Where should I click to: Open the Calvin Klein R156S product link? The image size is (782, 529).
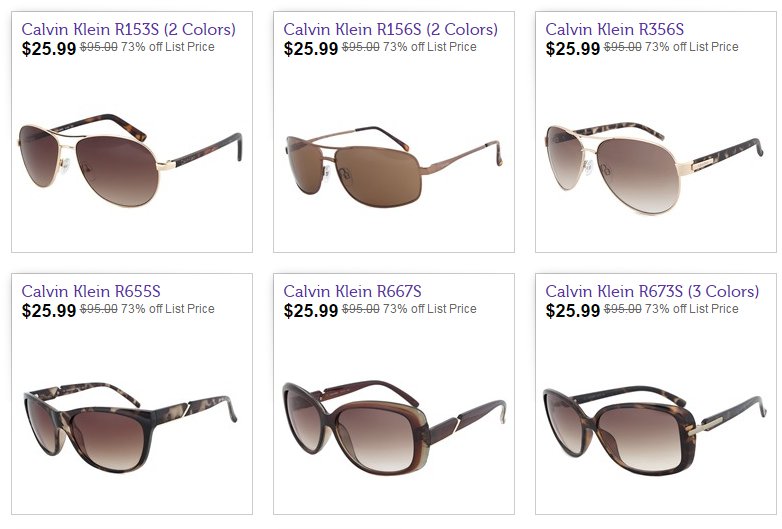tap(391, 29)
